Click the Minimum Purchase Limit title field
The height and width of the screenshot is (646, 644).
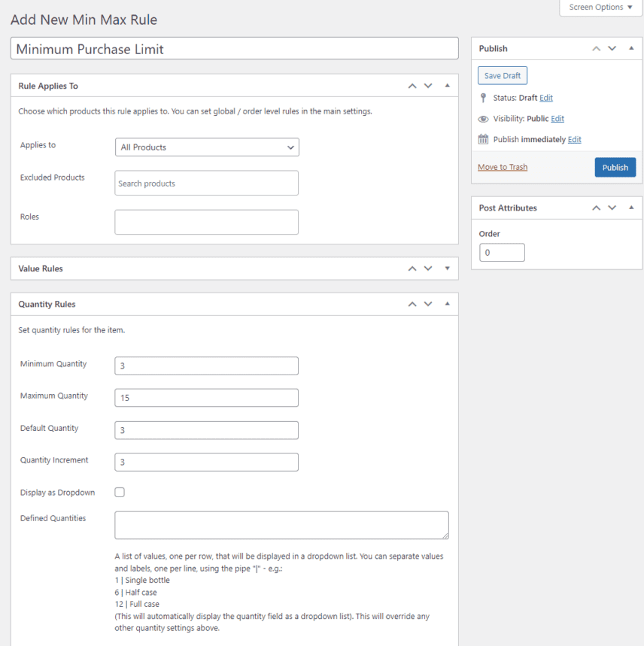[233, 47]
